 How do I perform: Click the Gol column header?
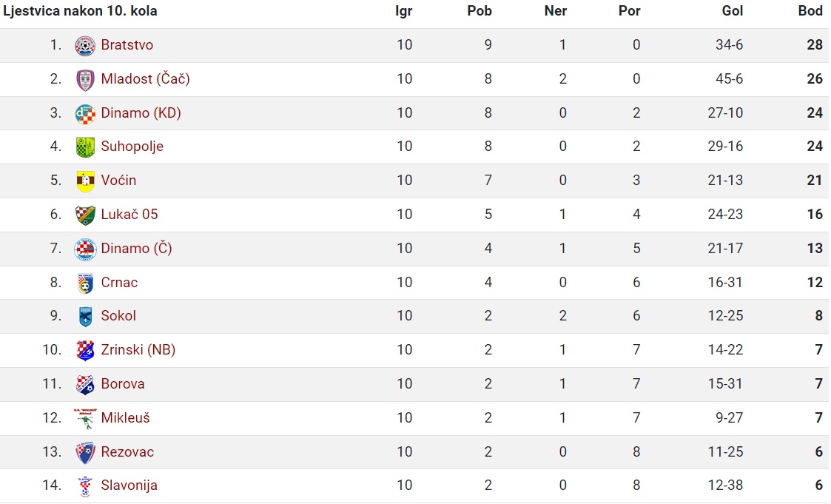pyautogui.click(x=732, y=11)
